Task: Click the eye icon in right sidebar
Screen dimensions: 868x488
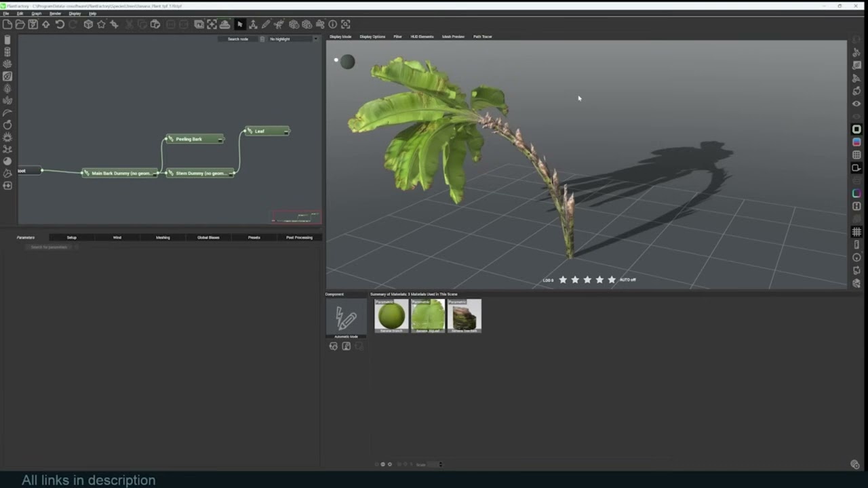Action: tap(856, 104)
